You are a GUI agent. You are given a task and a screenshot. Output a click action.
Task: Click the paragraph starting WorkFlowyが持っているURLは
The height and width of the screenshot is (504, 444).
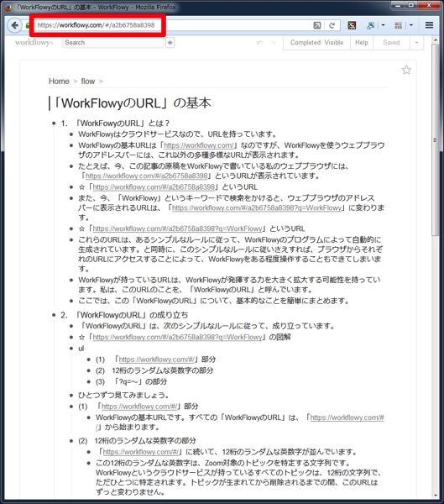[229, 285]
